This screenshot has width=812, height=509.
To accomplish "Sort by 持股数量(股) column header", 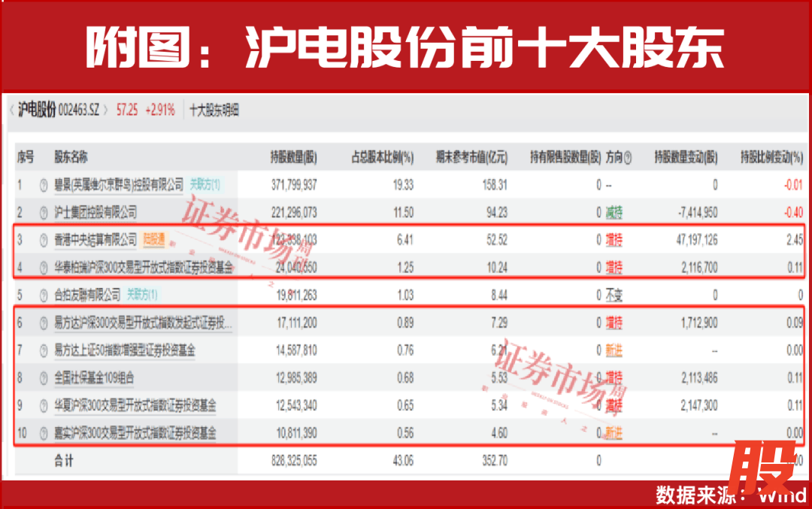I will pyautogui.click(x=294, y=158).
